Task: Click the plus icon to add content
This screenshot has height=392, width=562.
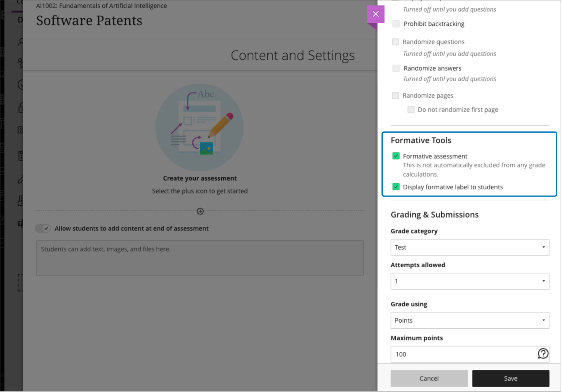Action: 200,211
